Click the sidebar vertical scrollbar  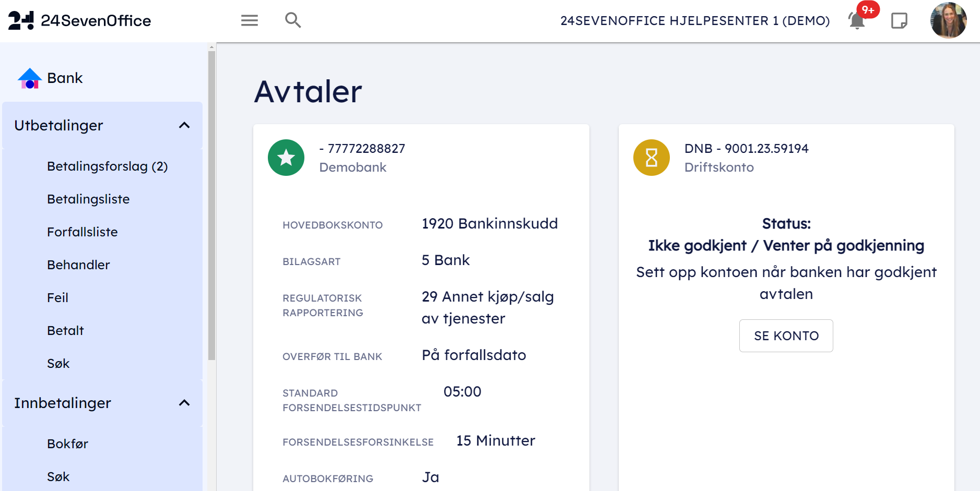click(x=211, y=209)
